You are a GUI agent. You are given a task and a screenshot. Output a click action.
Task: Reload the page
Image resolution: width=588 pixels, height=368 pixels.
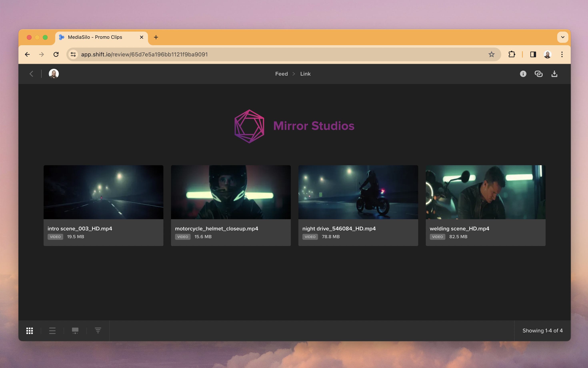tap(56, 54)
